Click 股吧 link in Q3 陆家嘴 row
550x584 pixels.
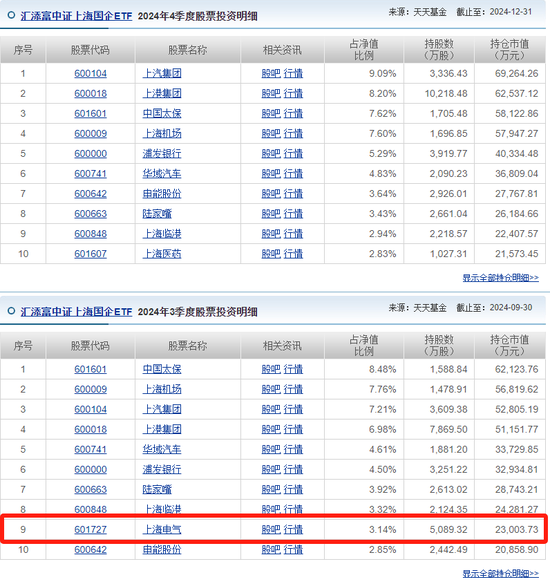click(x=271, y=490)
